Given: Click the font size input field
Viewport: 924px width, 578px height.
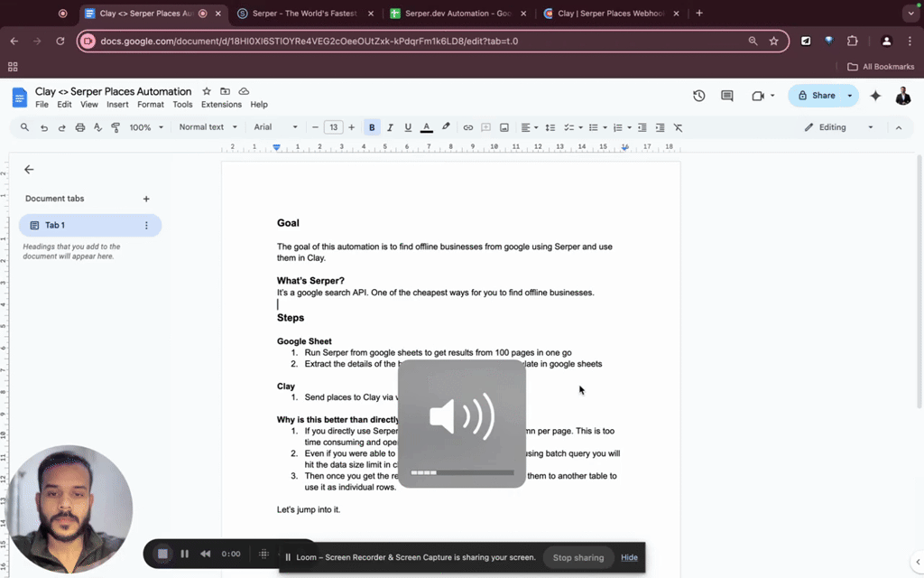Looking at the screenshot, I should click(333, 127).
